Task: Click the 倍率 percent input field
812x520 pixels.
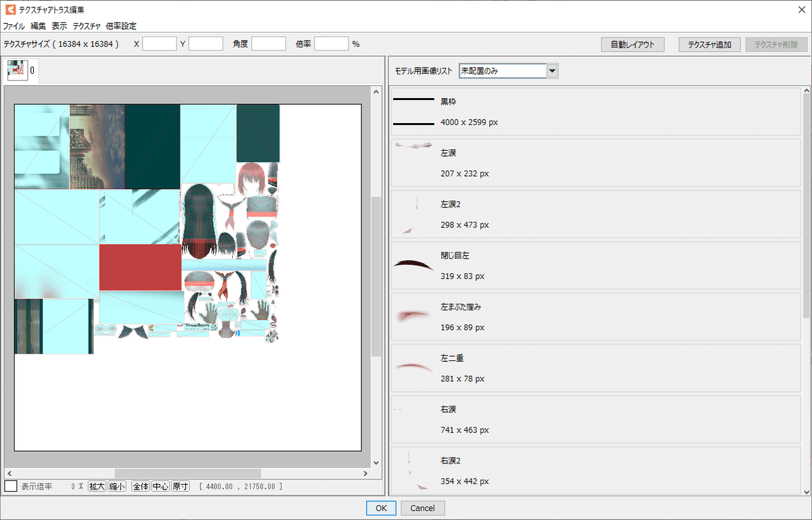Action: (x=332, y=44)
